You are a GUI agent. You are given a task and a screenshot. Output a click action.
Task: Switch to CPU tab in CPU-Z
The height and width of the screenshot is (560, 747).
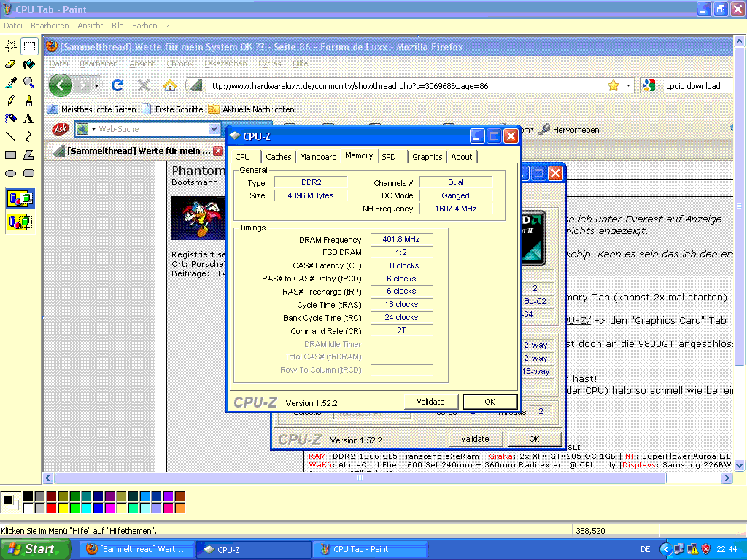(x=242, y=157)
